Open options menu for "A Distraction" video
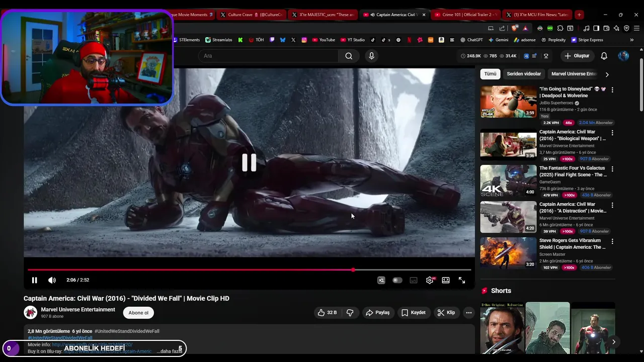Screen dimensions: 644x362 click(x=612, y=205)
